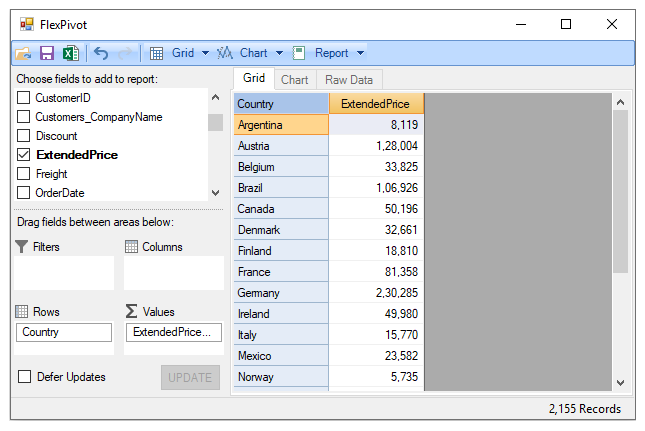Click the Report toolbar button icon
645x431 pixels.
[299, 53]
